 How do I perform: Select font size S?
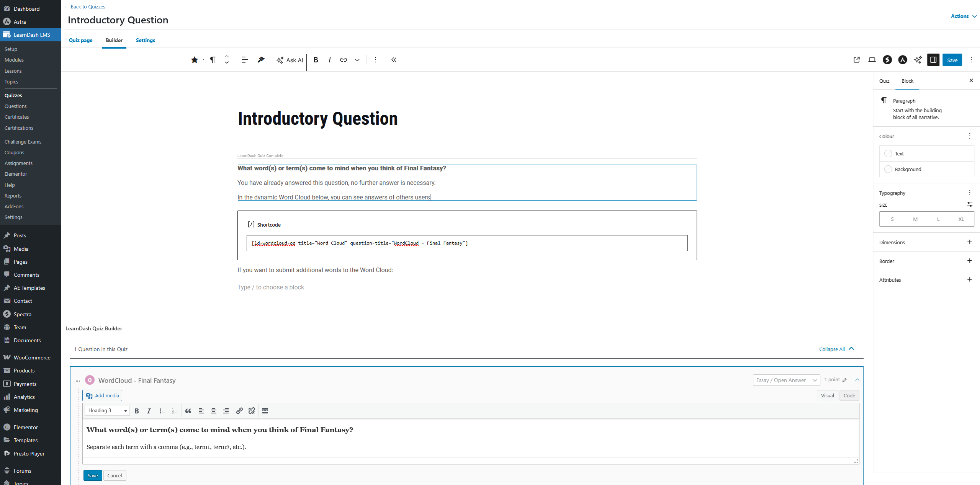(892, 219)
